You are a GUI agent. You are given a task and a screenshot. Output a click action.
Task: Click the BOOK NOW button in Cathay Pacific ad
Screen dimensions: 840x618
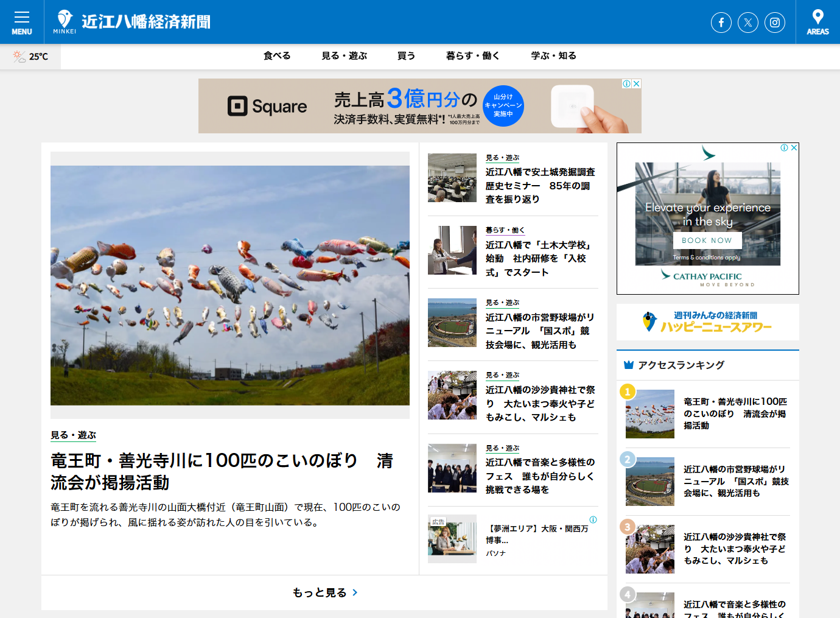[707, 241]
